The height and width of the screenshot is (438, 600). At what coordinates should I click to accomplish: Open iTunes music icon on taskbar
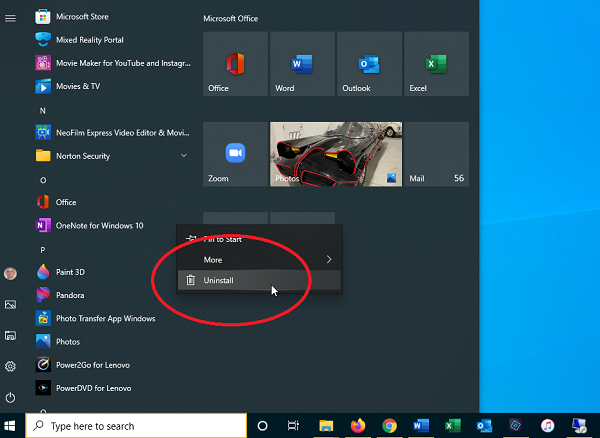pyautogui.click(x=548, y=426)
